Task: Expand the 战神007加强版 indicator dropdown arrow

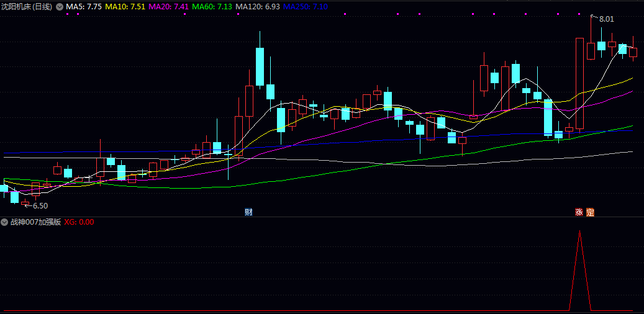Action: click(4, 222)
